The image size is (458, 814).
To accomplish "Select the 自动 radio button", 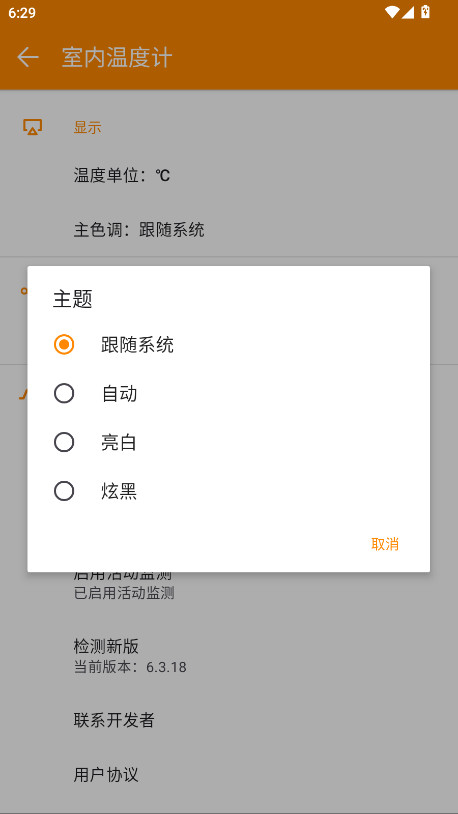I will tap(64, 394).
